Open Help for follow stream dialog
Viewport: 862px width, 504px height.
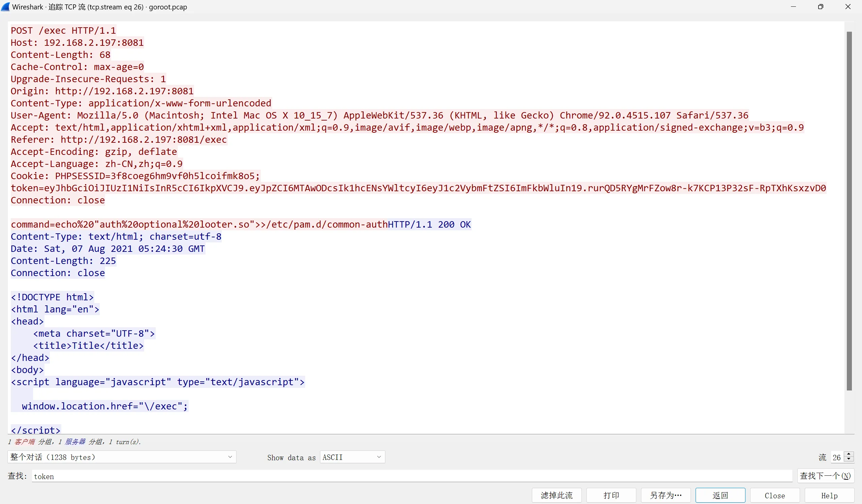point(829,496)
